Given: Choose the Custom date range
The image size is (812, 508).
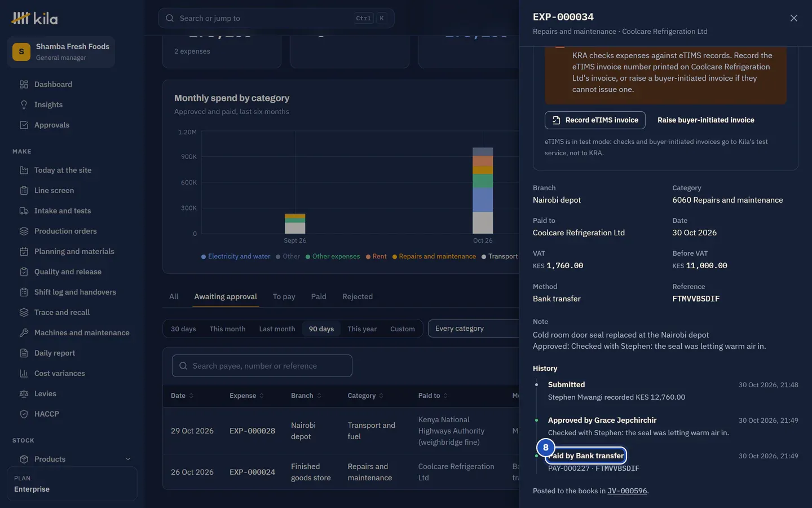Looking at the screenshot, I should [x=403, y=329].
